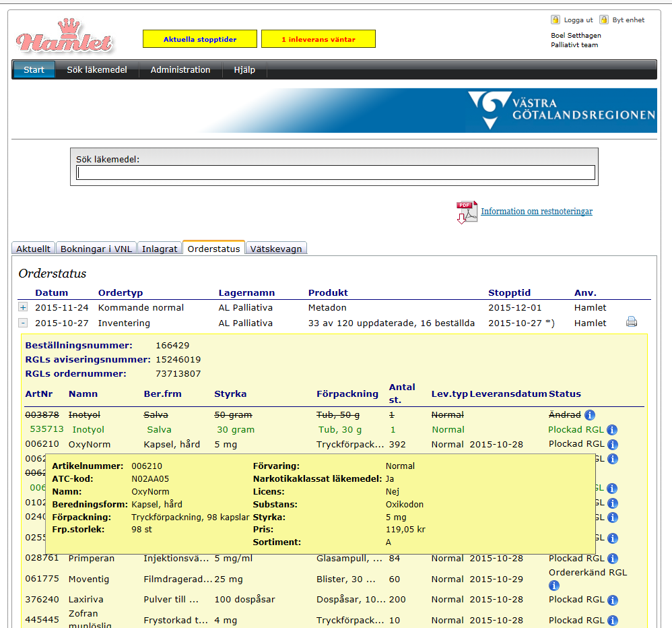Screen dimensions: 672x628
Task: Click the Beställningsnummer value 166429
Action: click(172, 345)
